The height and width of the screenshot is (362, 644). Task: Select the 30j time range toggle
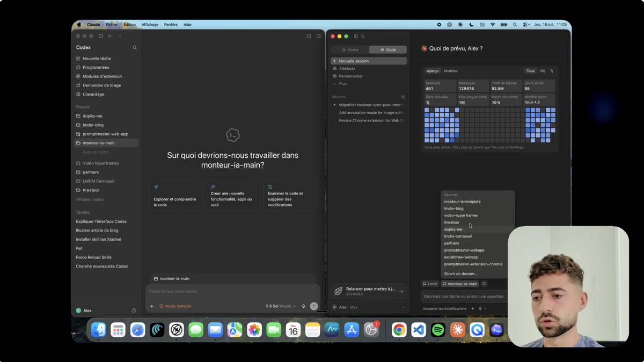542,71
